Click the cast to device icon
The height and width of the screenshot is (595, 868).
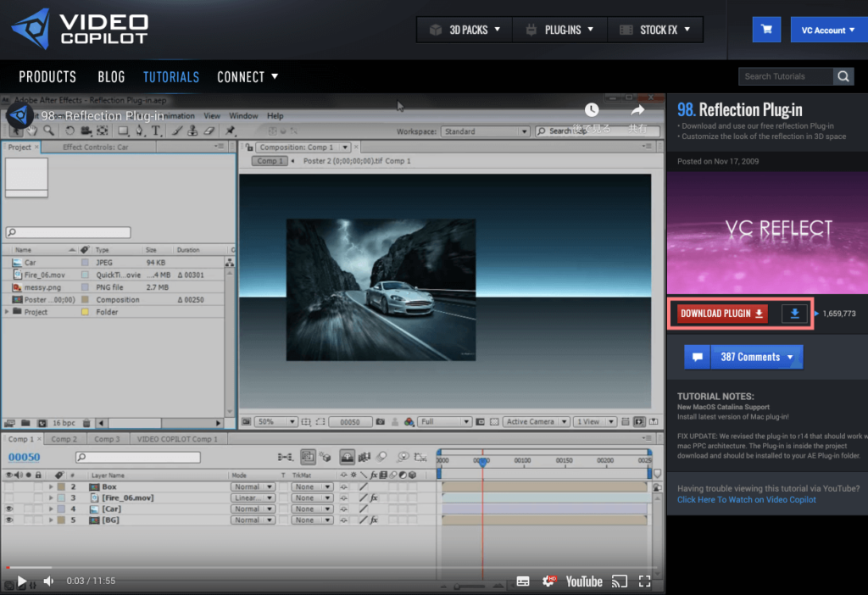pos(620,581)
